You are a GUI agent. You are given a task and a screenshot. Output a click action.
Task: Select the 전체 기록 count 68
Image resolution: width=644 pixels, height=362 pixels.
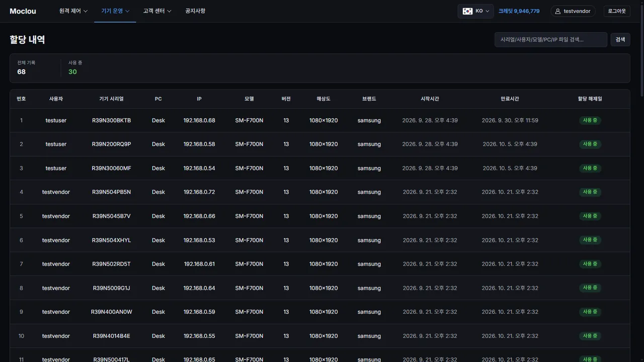(22, 72)
